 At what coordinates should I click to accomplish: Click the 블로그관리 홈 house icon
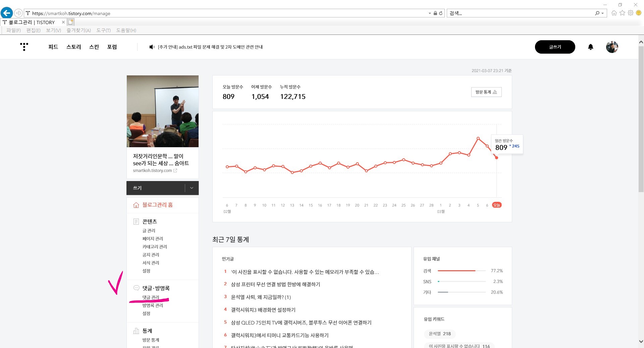point(136,205)
